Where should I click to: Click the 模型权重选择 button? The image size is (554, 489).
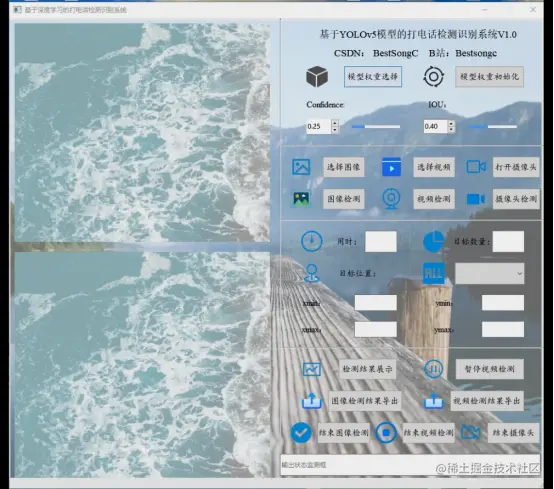pyautogui.click(x=373, y=76)
